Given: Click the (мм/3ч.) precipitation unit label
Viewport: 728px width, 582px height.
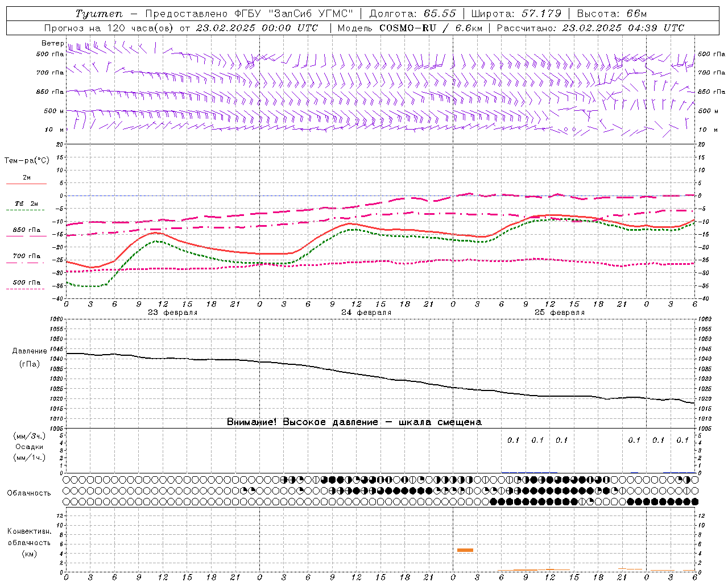Looking at the screenshot, I should [x=30, y=436].
